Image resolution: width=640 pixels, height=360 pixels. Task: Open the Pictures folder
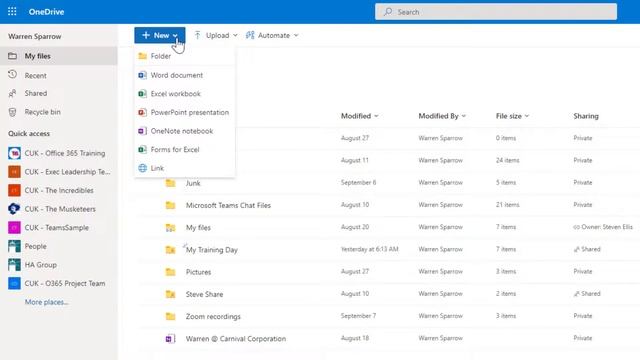point(198,272)
